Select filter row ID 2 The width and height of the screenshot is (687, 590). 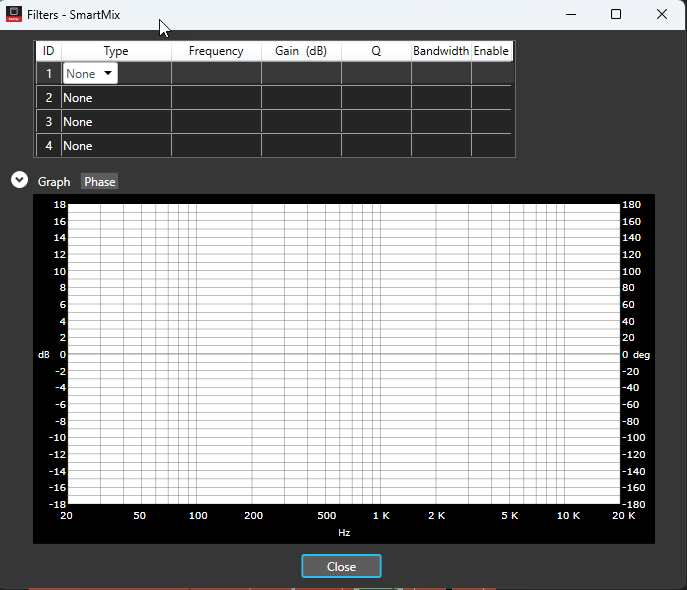pyautogui.click(x=49, y=98)
